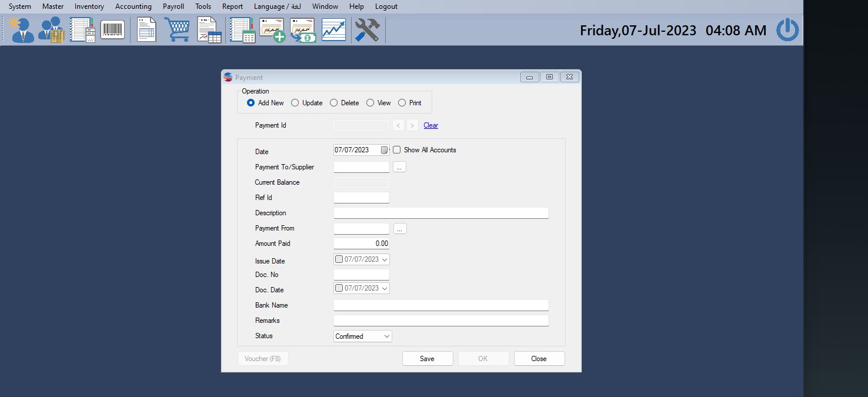Minimize the Payment window

530,77
